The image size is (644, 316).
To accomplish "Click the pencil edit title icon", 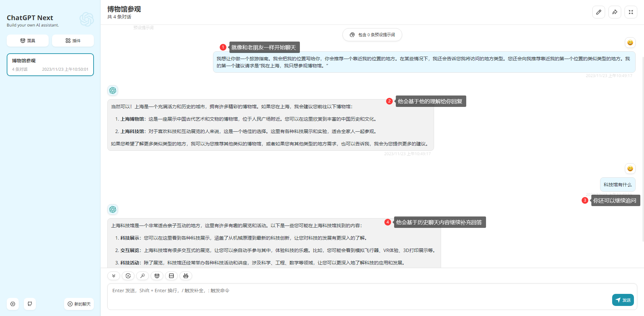I will click(x=599, y=12).
